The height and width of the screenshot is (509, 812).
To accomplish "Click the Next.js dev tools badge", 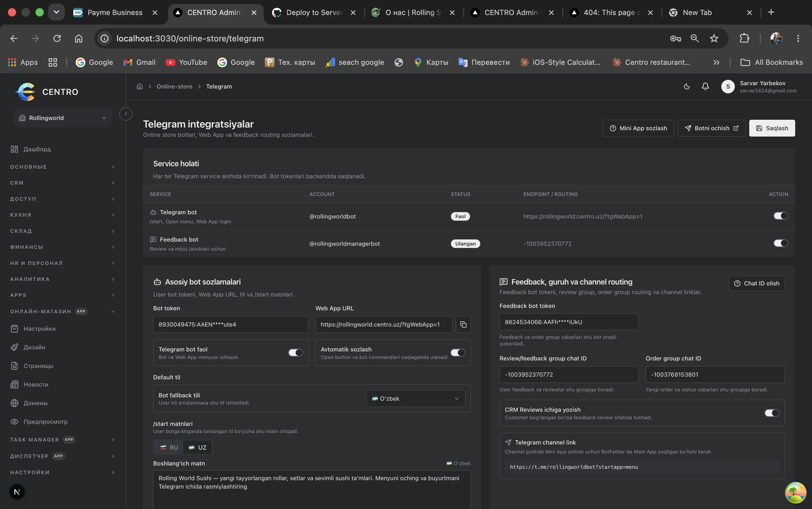I will coord(17,492).
